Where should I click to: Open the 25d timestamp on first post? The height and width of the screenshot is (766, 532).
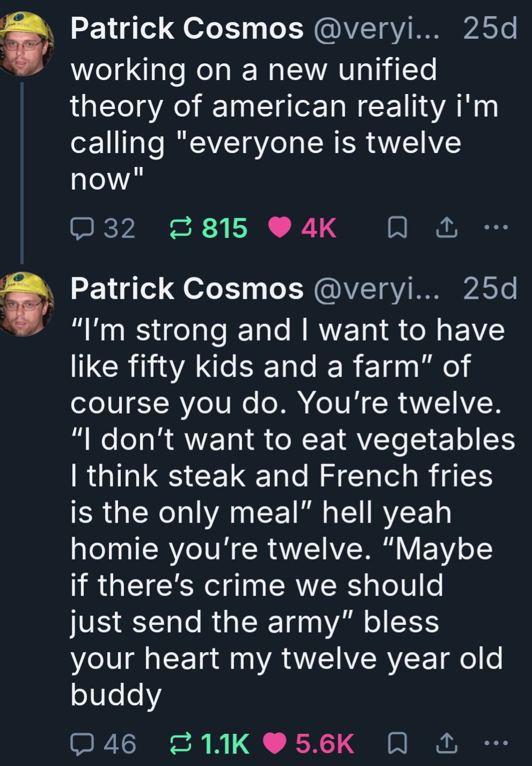[x=490, y=28]
